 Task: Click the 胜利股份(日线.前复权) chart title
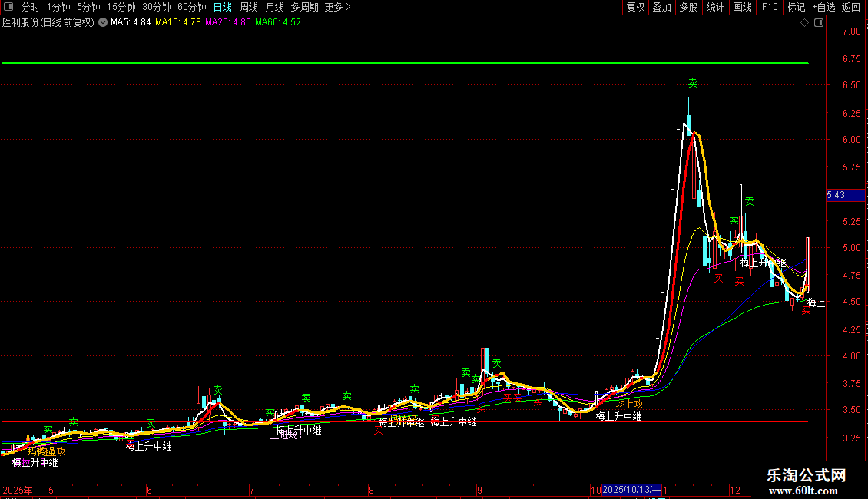coord(48,23)
